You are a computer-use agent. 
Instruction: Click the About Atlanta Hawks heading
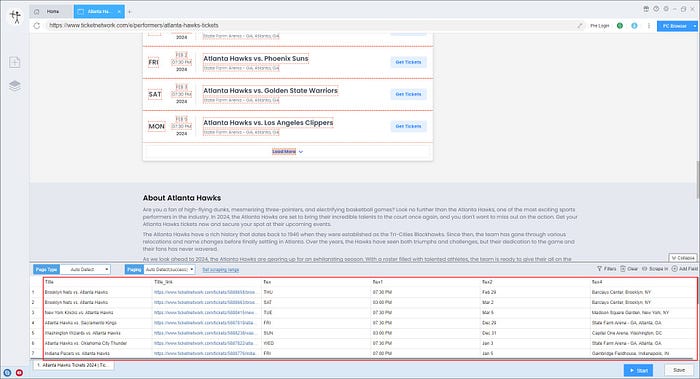tap(182, 198)
